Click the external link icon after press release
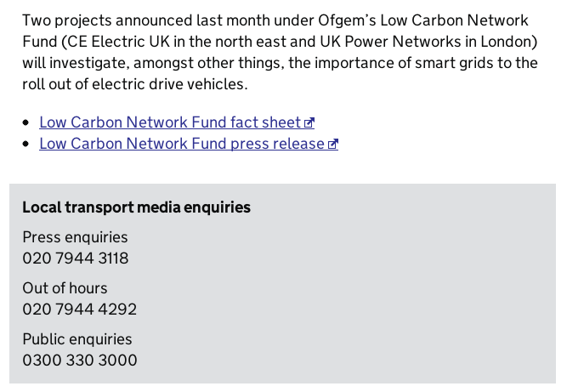Screen dimensions: 567x392 [333, 145]
